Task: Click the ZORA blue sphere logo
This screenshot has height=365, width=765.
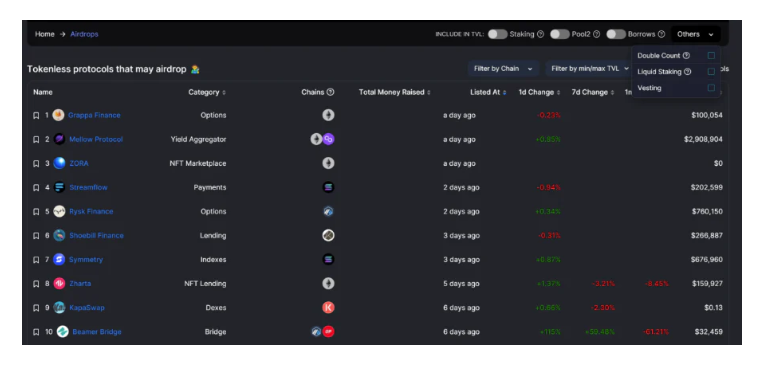Action: point(59,163)
